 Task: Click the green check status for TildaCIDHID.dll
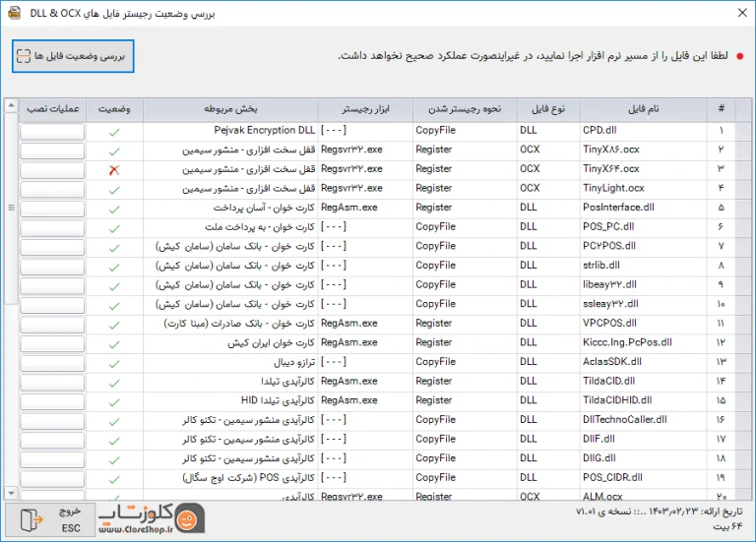pos(114,401)
